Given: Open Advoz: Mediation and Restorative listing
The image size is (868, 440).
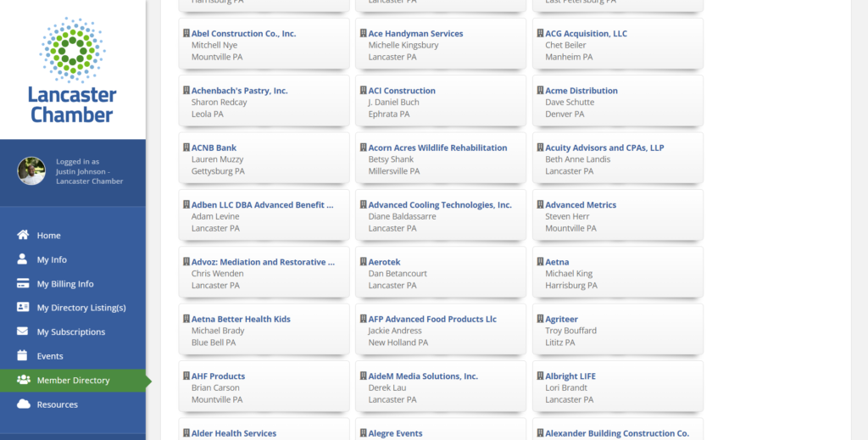Looking at the screenshot, I should pos(263,262).
